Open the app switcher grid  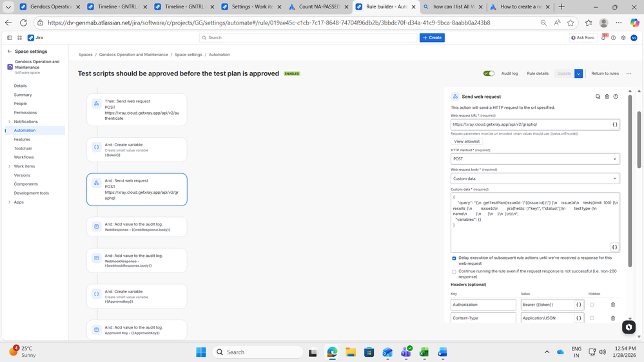click(19, 37)
